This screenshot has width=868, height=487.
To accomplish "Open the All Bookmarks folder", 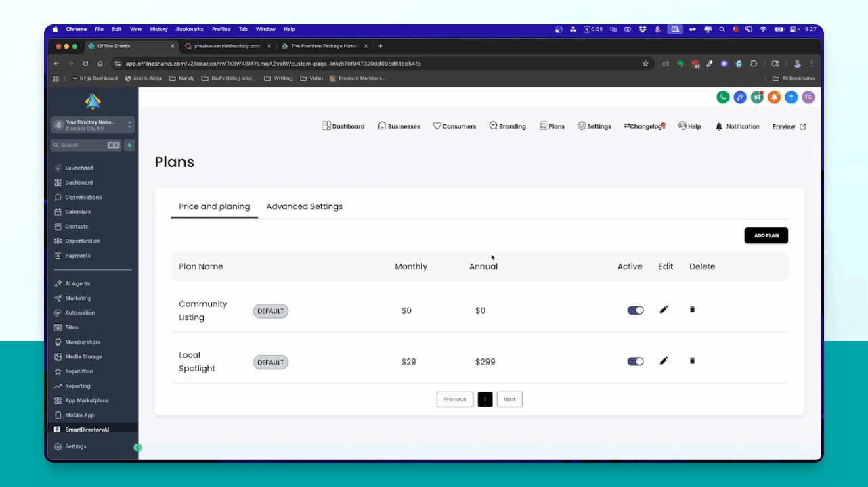I will [x=794, y=78].
